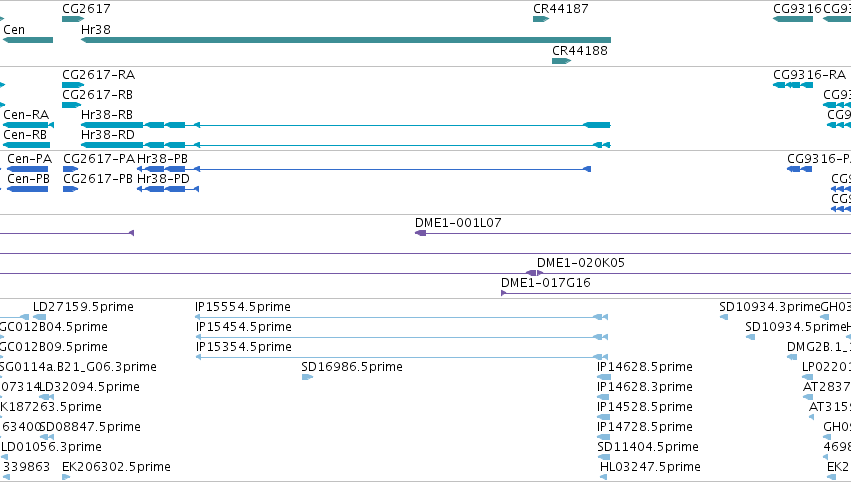Click the Hr38-RB transcript label
This screenshot has width=851, height=482.
tap(107, 115)
